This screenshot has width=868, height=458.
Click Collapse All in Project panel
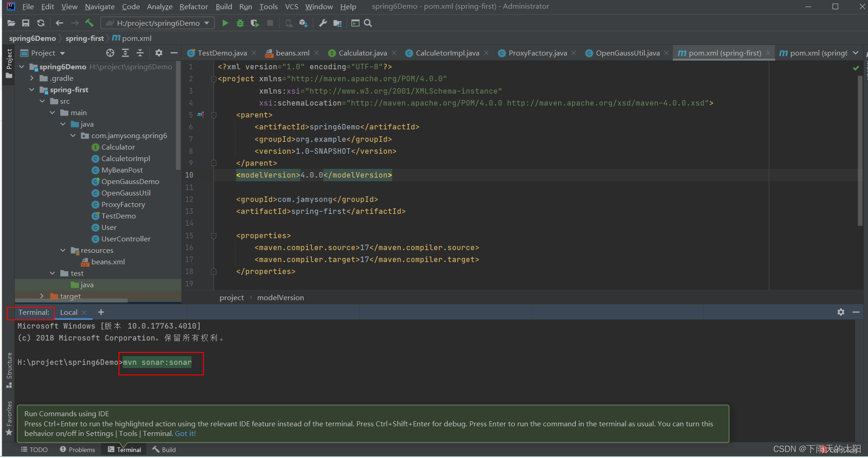coord(140,53)
